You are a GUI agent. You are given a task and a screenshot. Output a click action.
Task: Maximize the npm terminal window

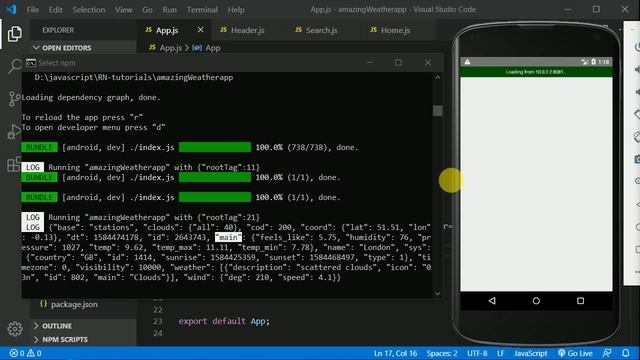(x=398, y=62)
